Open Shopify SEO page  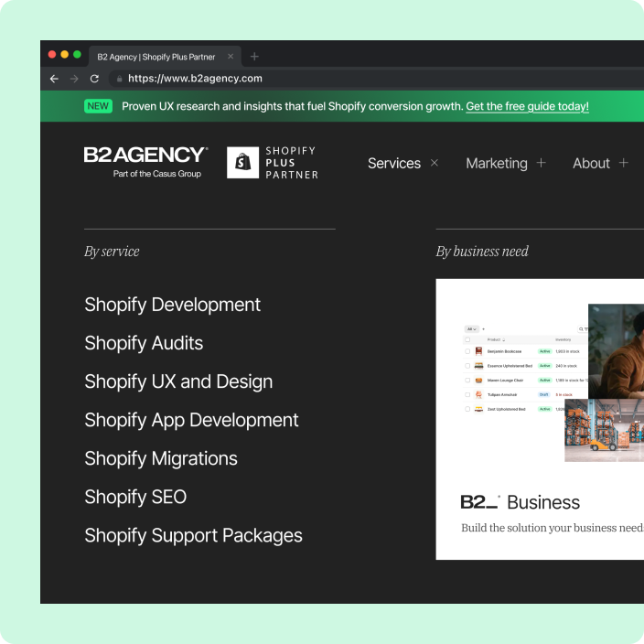click(x=135, y=497)
